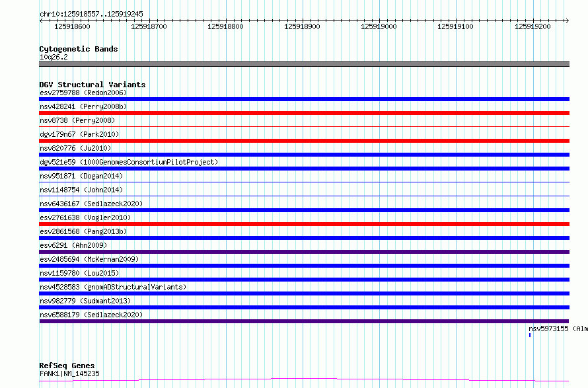This screenshot has width=588, height=388.
Task: Click the nsv5973155 variant label
Action: pos(558,329)
